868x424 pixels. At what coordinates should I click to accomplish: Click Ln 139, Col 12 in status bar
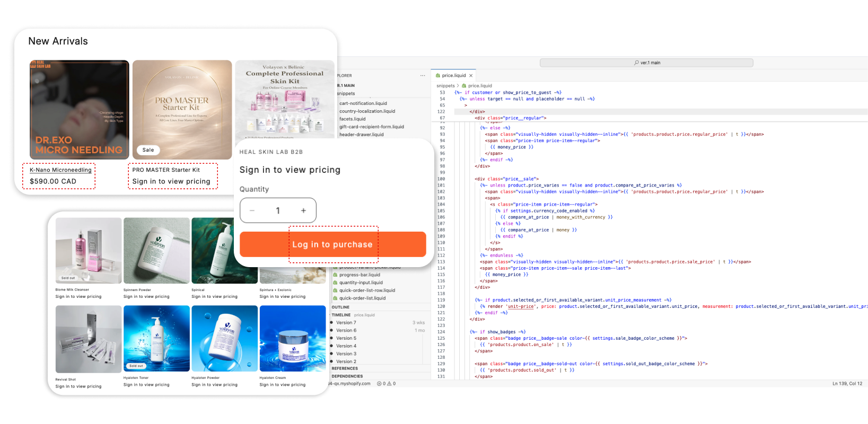847,384
